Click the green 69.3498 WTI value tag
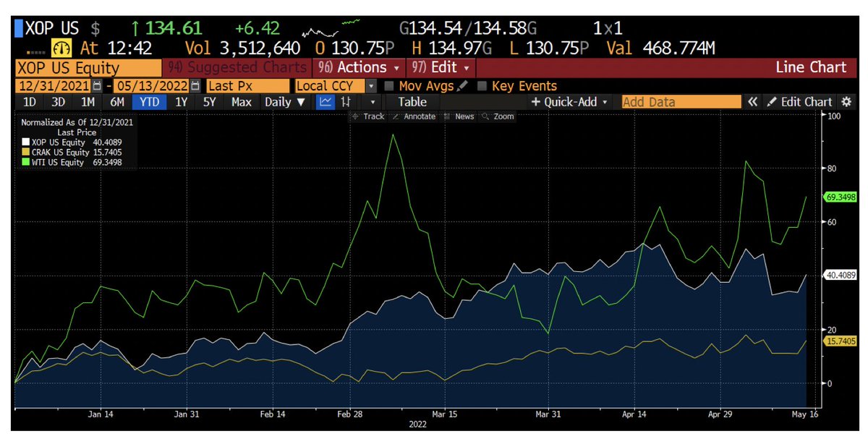This screenshot has width=868, height=439. point(840,197)
